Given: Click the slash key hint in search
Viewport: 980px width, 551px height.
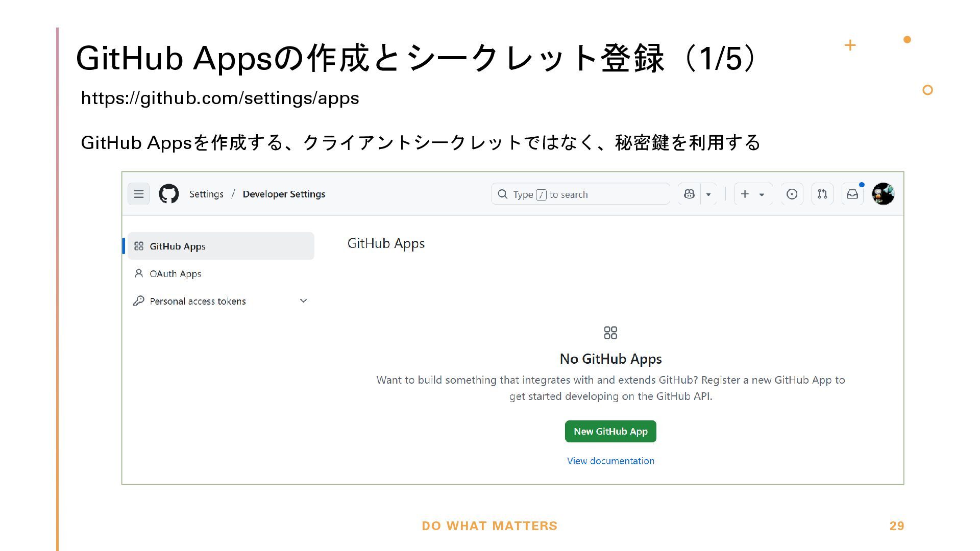Looking at the screenshot, I should point(542,195).
